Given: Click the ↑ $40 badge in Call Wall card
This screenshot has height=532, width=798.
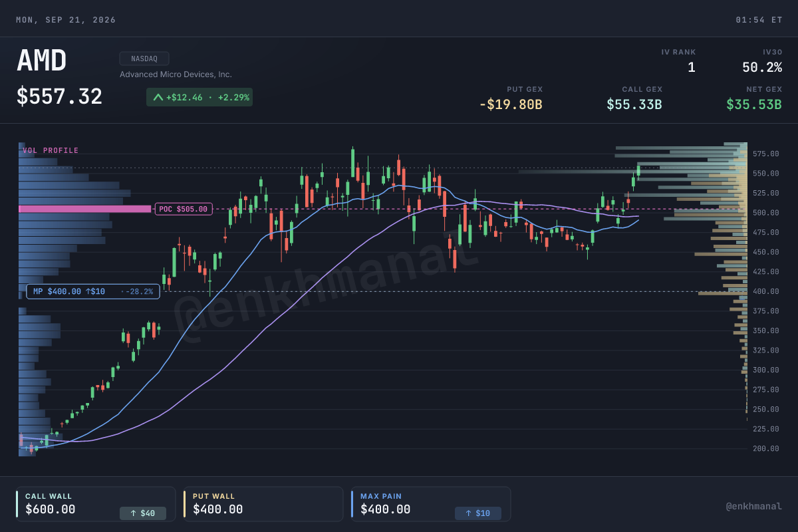Looking at the screenshot, I should [143, 513].
